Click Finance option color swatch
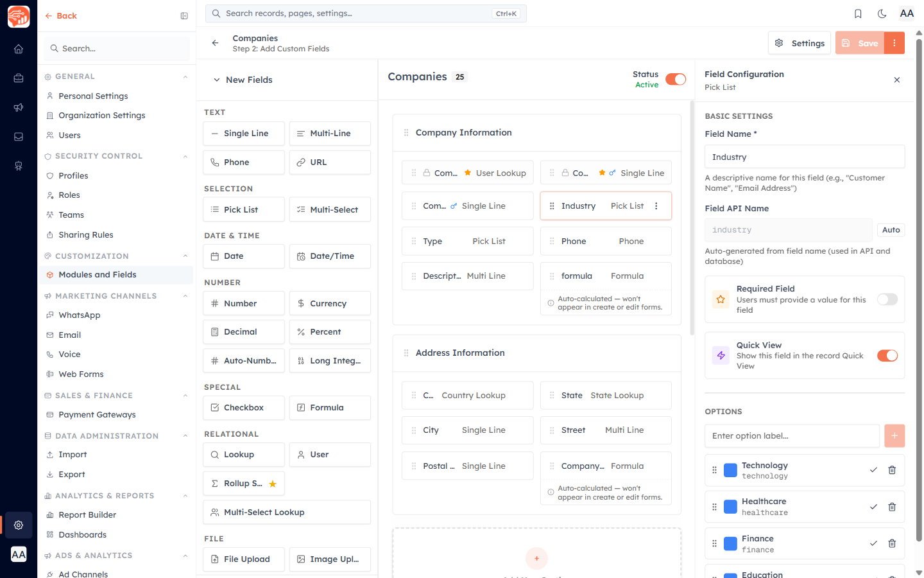 tap(730, 543)
